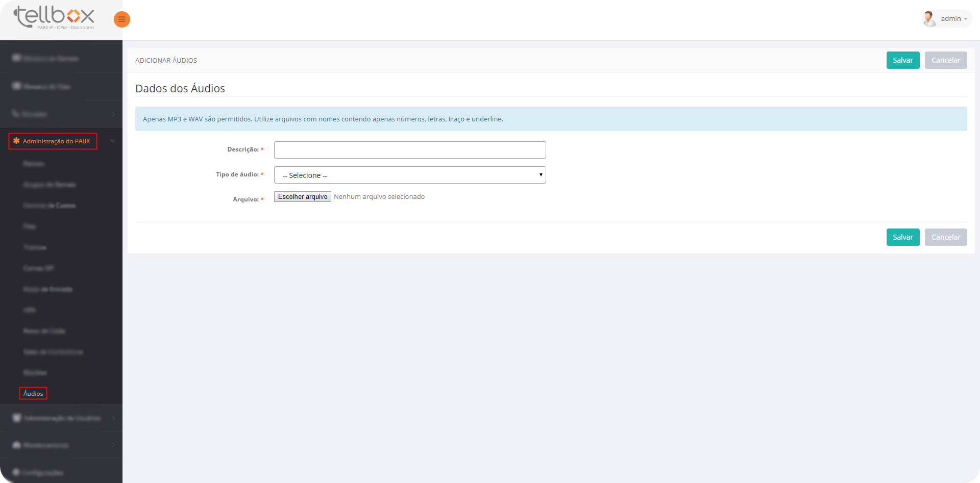Collapse the Administração do PABX chevron
This screenshot has height=483, width=980.
[113, 141]
